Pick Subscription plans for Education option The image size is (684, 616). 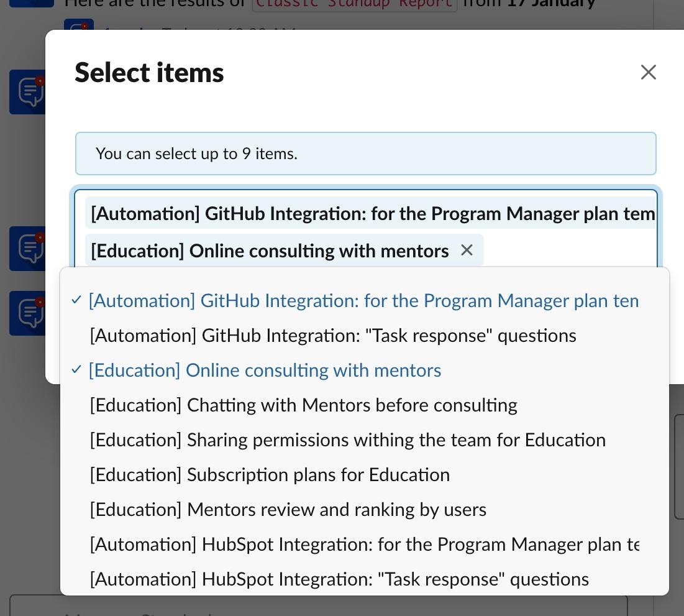(x=364, y=475)
